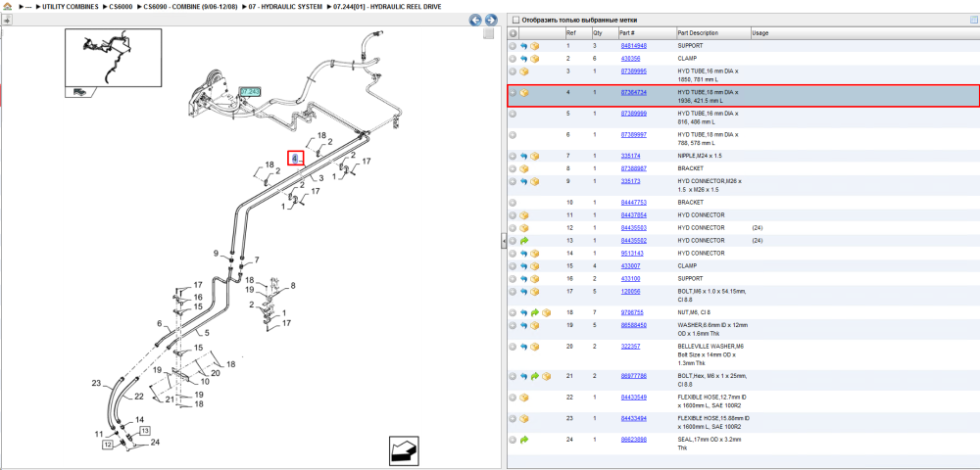Click box icon for FLEXIBLE HOSE ref 22
Image resolution: width=980 pixels, height=470 pixels.
click(x=523, y=398)
